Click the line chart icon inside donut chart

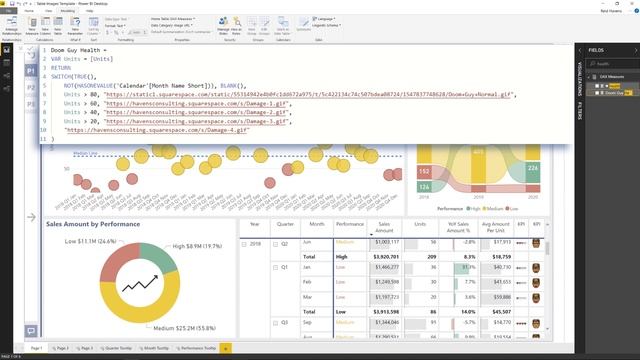[140, 283]
